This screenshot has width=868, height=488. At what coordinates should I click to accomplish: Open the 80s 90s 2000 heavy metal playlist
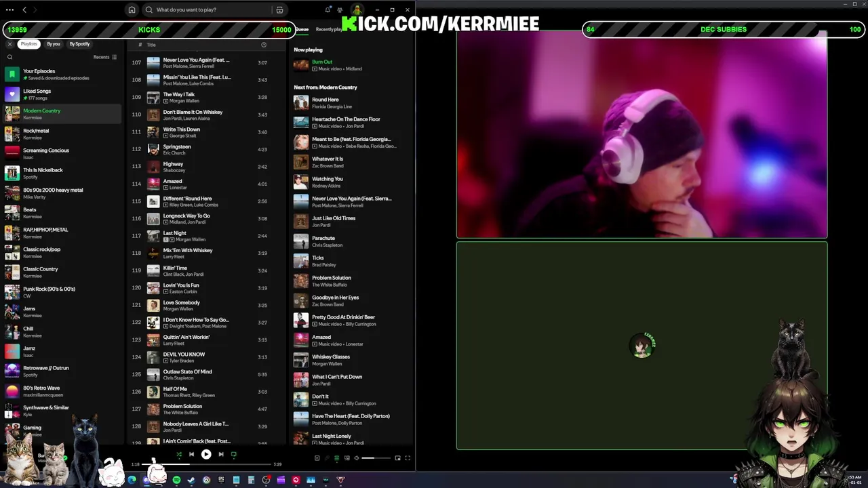[62, 193]
